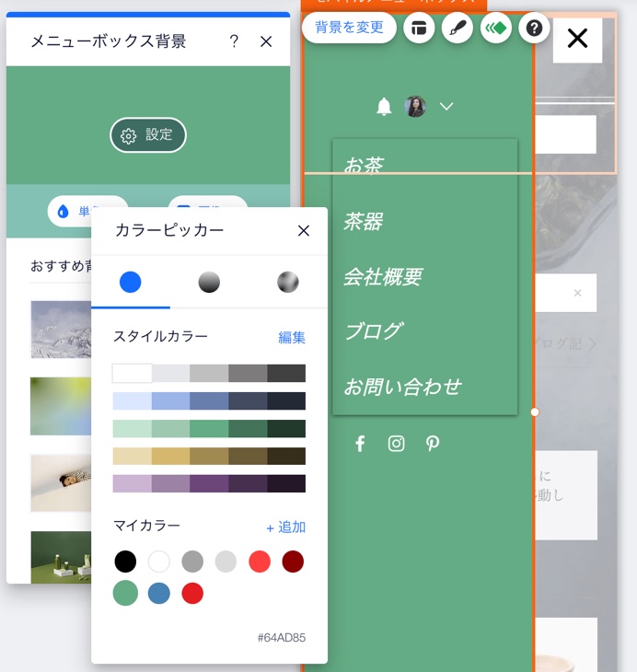The width and height of the screenshot is (637, 672).
Task: Choose the snowy mountain background thumbnail
Action: point(61,330)
